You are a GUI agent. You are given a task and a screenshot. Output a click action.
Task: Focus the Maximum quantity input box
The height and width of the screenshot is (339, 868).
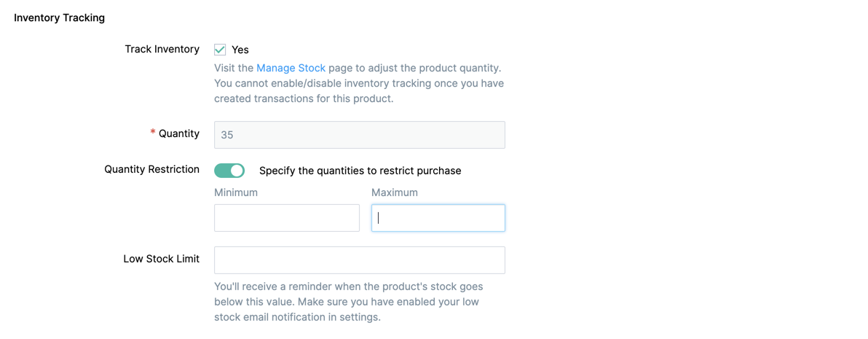438,218
